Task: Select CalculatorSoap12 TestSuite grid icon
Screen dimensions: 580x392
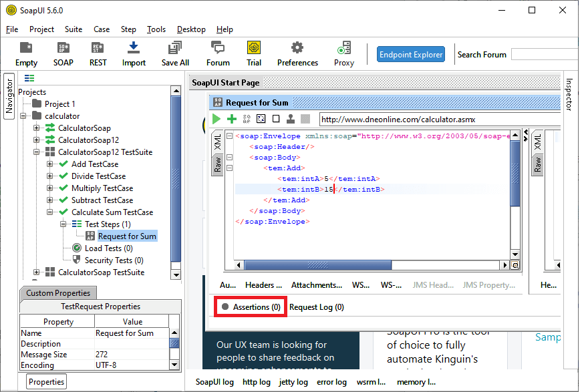Action: 50,152
